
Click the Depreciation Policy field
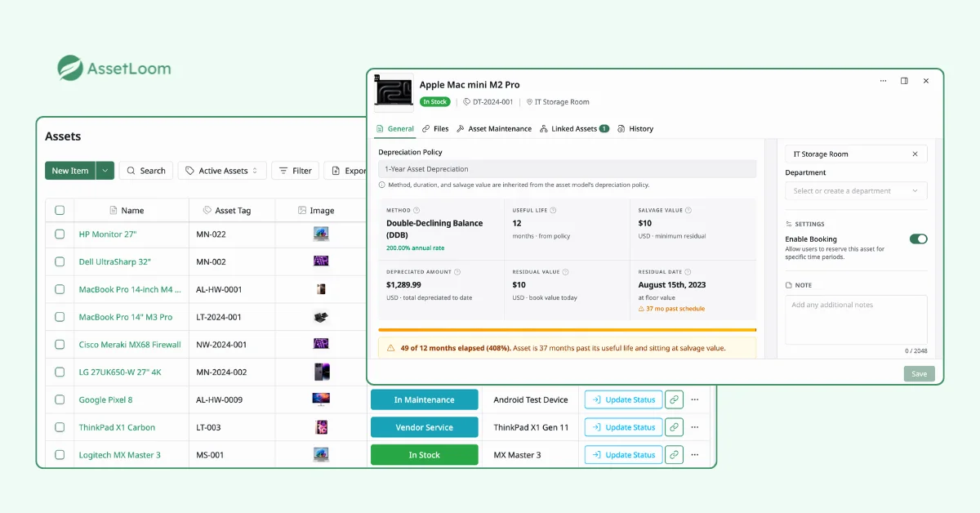[x=568, y=169]
